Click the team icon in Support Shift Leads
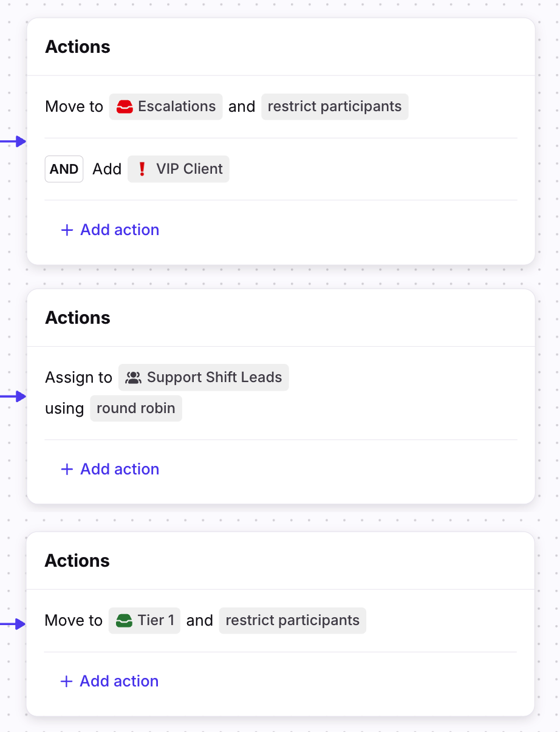The height and width of the screenshot is (732, 560). tap(133, 378)
